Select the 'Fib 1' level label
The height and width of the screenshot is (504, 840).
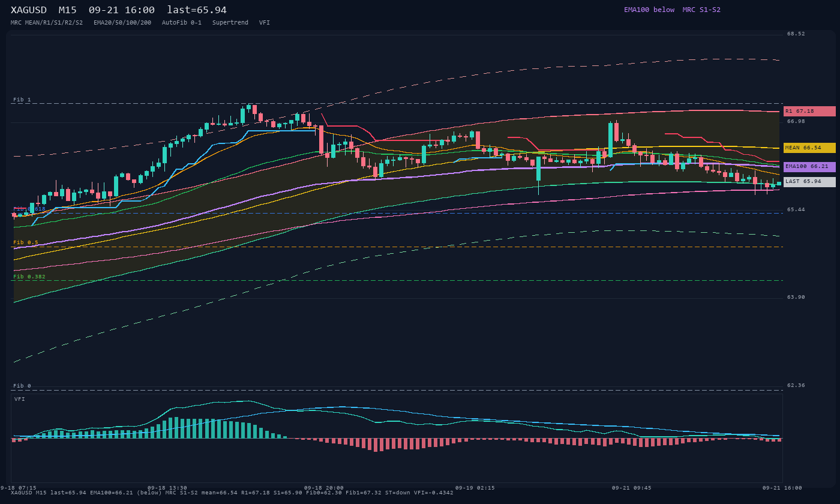coord(22,100)
